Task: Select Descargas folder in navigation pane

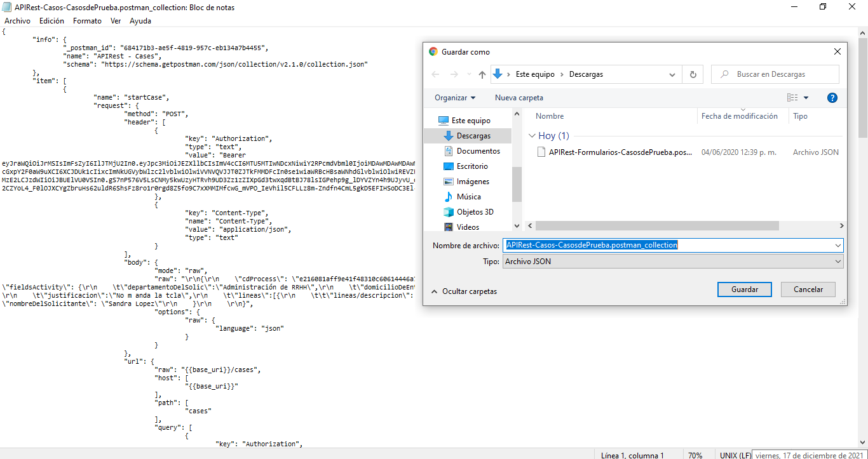Action: coord(473,136)
